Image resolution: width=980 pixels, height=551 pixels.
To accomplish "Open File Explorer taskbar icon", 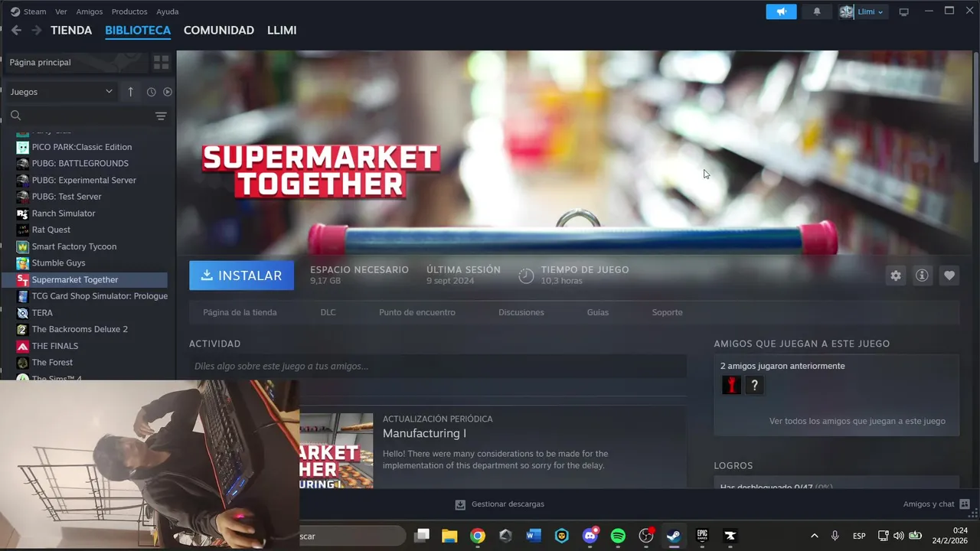I will point(449,536).
